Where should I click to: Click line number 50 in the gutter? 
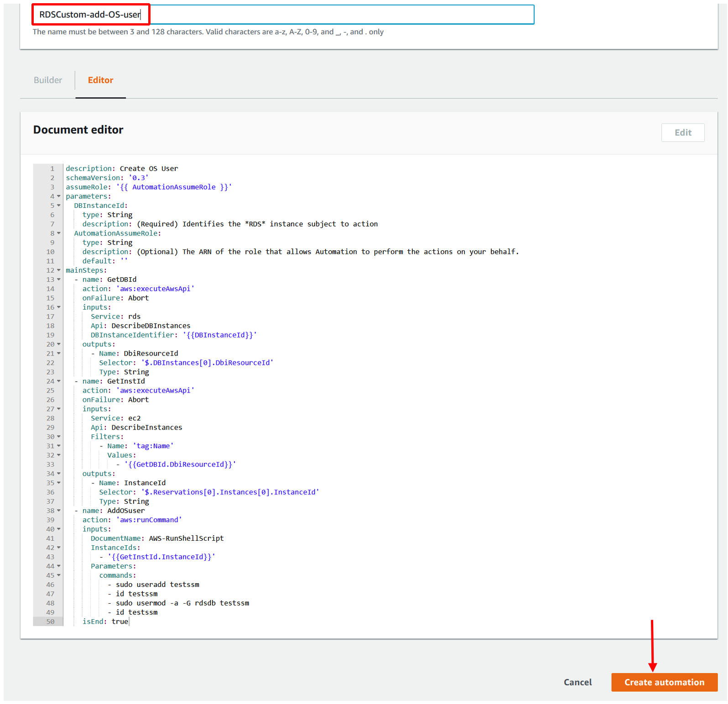(x=50, y=621)
